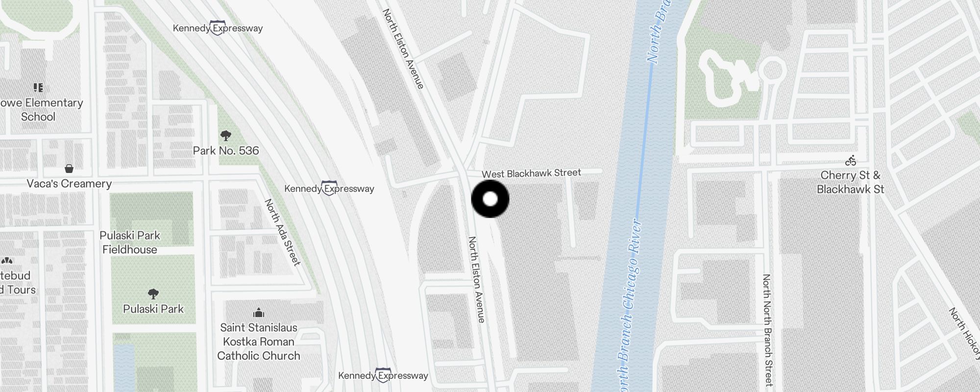
Task: Click the Vaca's Creamery place name
Action: pos(69,184)
